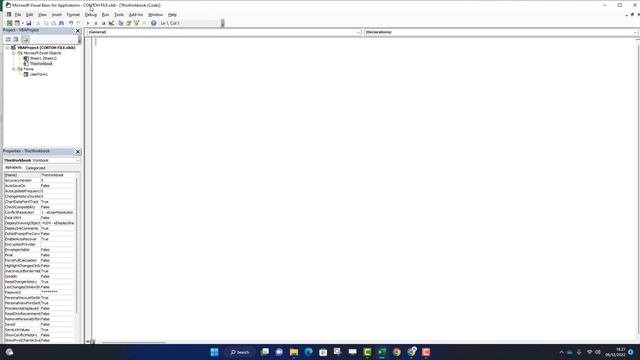The height and width of the screenshot is (360, 640).
Task: Select the CheckCompatibility property row
Action: [x=40, y=207]
